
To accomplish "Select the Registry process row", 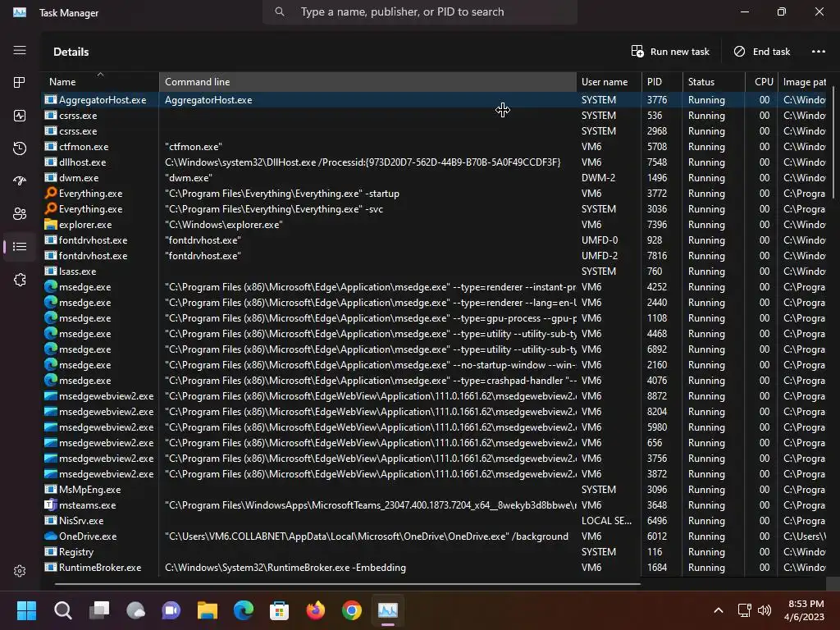I will pyautogui.click(x=435, y=551).
